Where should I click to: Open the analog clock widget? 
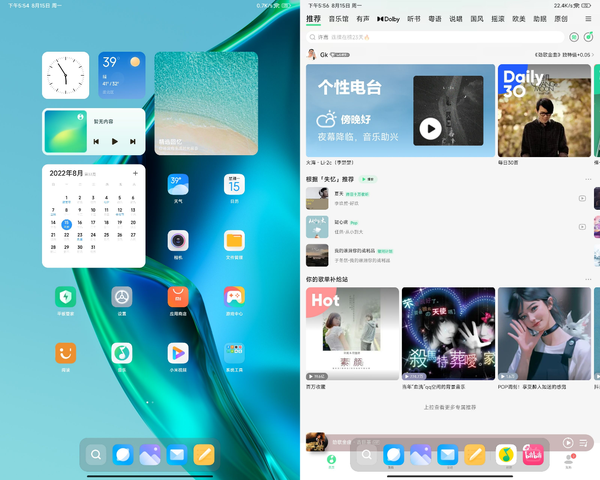tap(65, 75)
